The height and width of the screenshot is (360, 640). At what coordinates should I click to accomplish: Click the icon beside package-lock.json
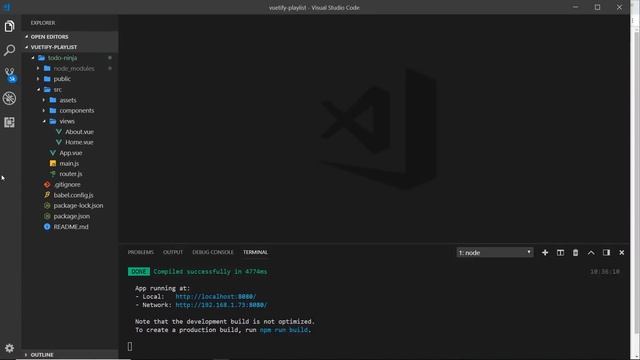(47, 206)
